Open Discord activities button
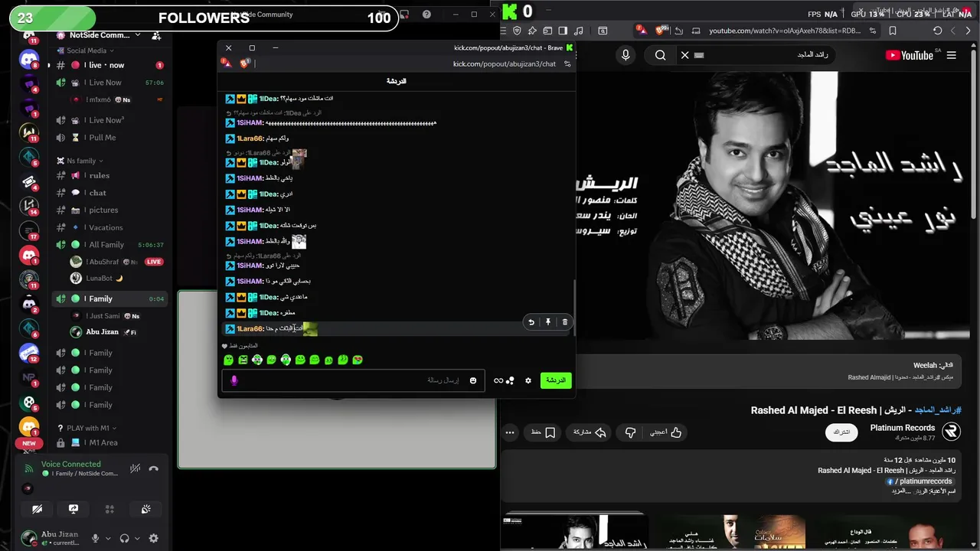This screenshot has width=980, height=551. [109, 509]
